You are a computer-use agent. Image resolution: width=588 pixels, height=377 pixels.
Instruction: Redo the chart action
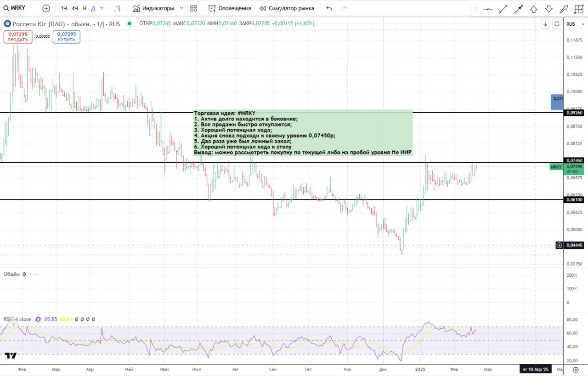pos(344,8)
